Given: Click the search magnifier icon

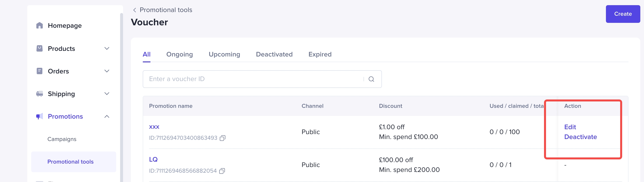Looking at the screenshot, I should (371, 79).
